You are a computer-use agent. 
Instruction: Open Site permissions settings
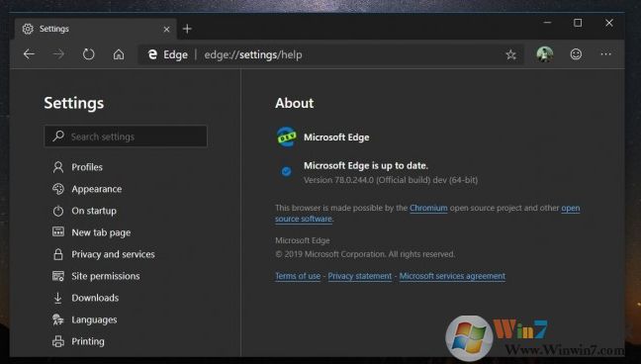[106, 276]
